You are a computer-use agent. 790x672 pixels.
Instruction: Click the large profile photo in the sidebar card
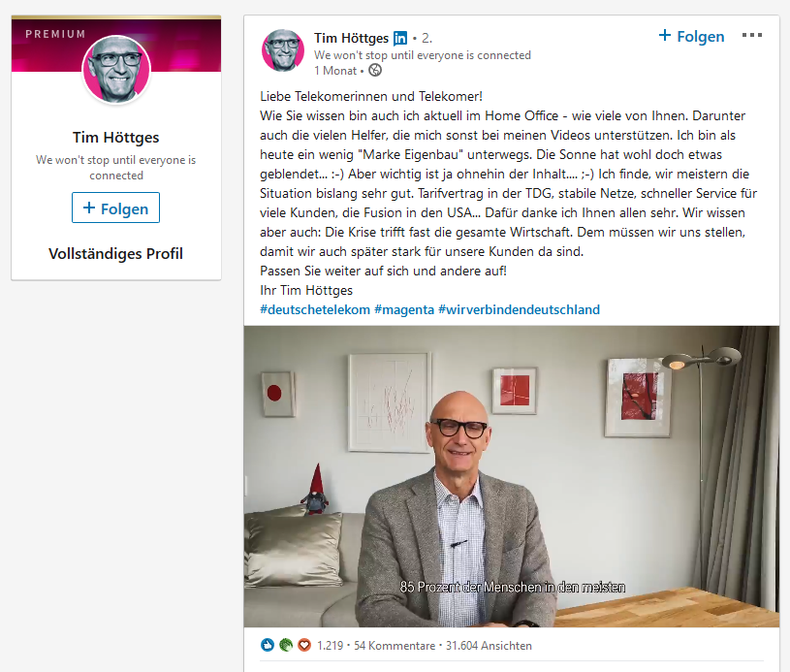tap(116, 70)
